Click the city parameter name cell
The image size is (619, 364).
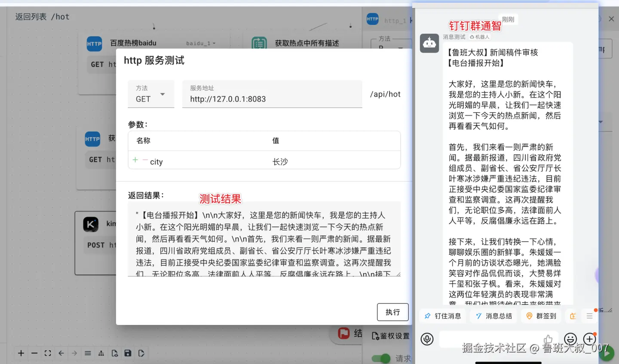pyautogui.click(x=156, y=162)
